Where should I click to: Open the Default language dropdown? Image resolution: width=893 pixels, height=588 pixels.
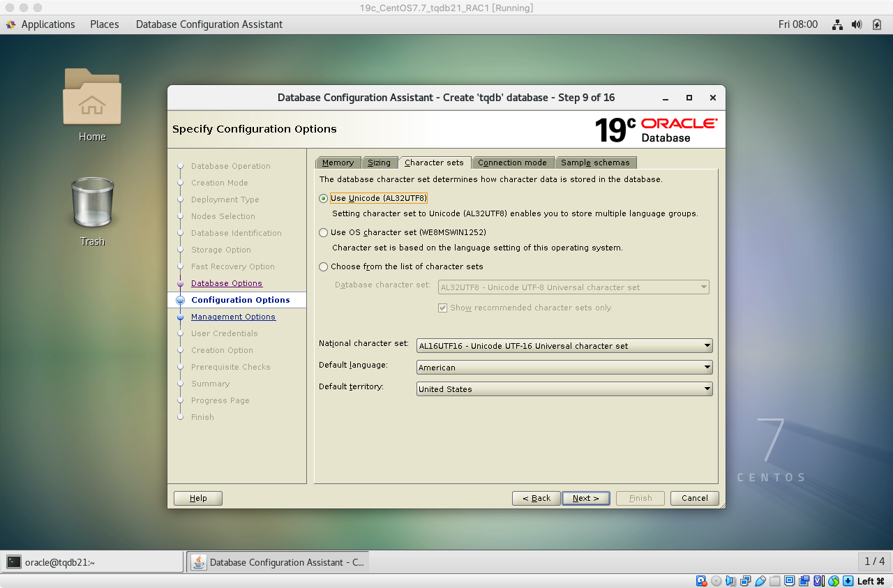coord(564,368)
